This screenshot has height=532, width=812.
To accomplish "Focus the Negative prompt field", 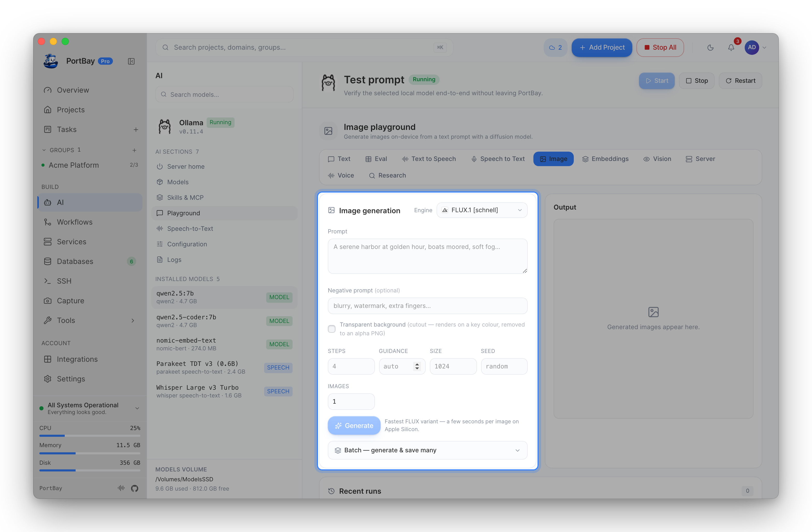I will [x=427, y=306].
